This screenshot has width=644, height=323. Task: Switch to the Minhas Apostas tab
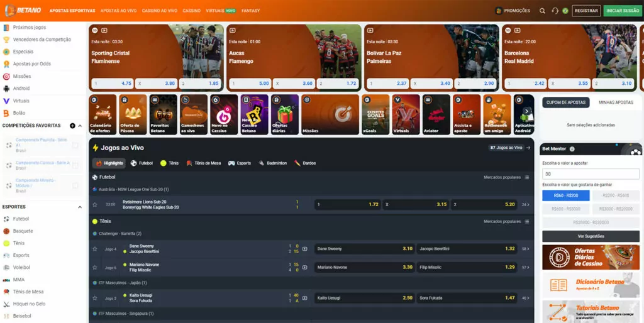click(x=616, y=102)
